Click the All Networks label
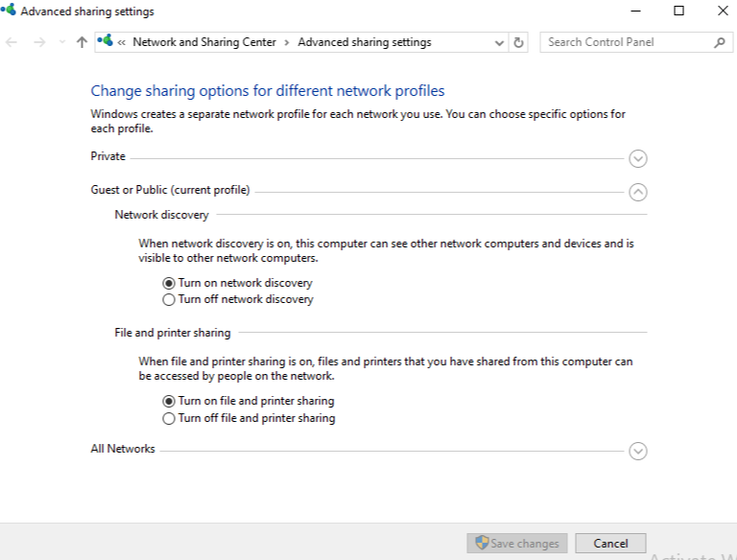Image resolution: width=737 pixels, height=560 pixels. pos(123,449)
